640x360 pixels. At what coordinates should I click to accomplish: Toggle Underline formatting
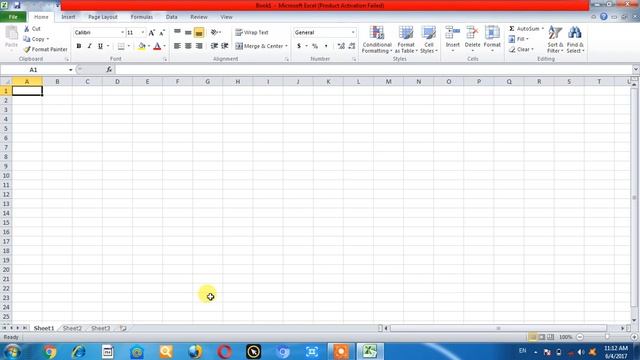pyautogui.click(x=100, y=46)
